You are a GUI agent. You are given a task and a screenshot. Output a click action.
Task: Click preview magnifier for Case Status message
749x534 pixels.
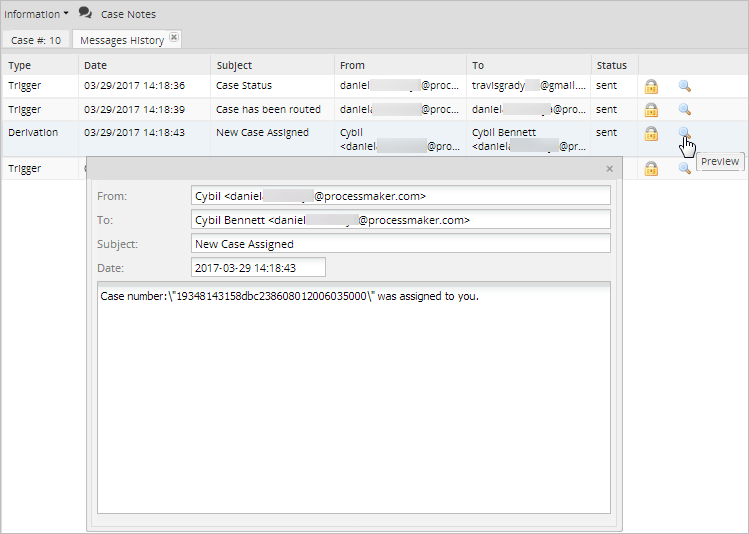[x=685, y=86]
